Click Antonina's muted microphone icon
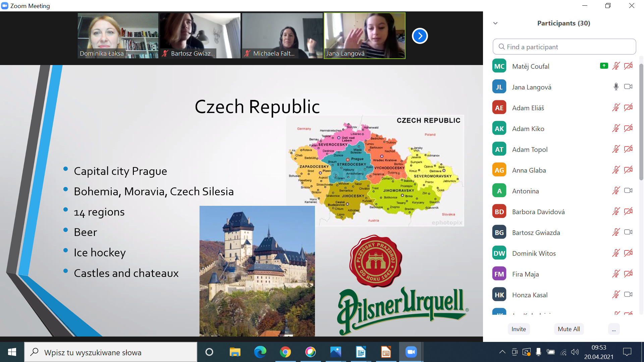 pos(616,191)
